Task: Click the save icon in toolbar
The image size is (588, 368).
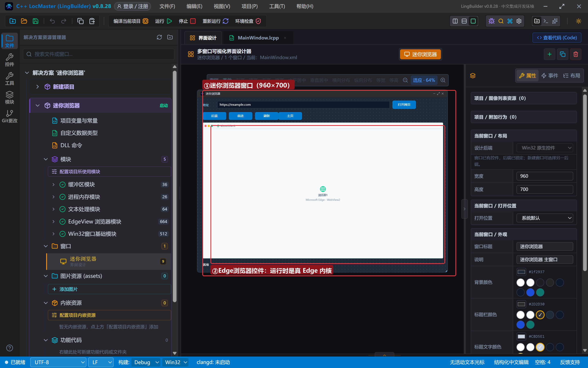Action: (x=36, y=21)
